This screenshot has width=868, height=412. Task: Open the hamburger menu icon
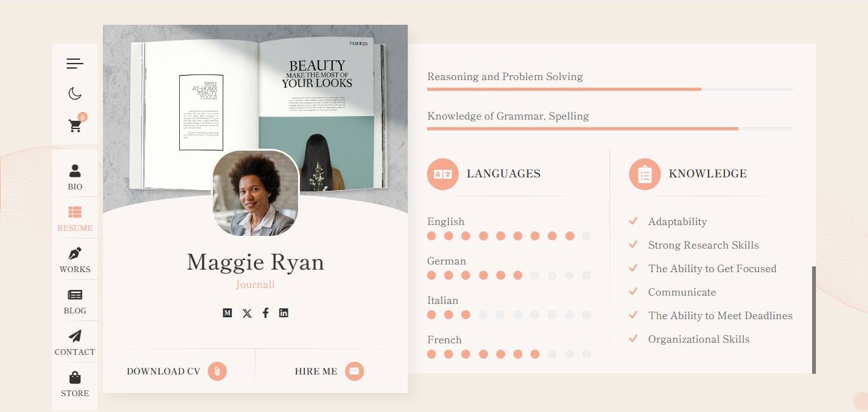75,64
